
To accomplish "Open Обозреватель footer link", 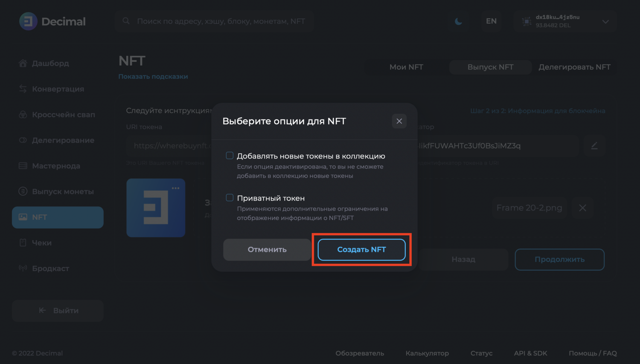I will point(360,353).
